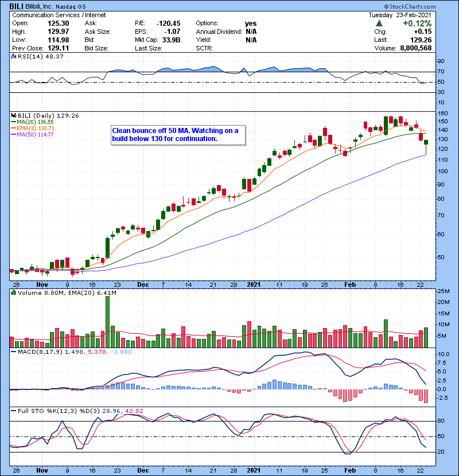Click the 25M volume axis label
This screenshot has height=476, width=459.
(443, 291)
